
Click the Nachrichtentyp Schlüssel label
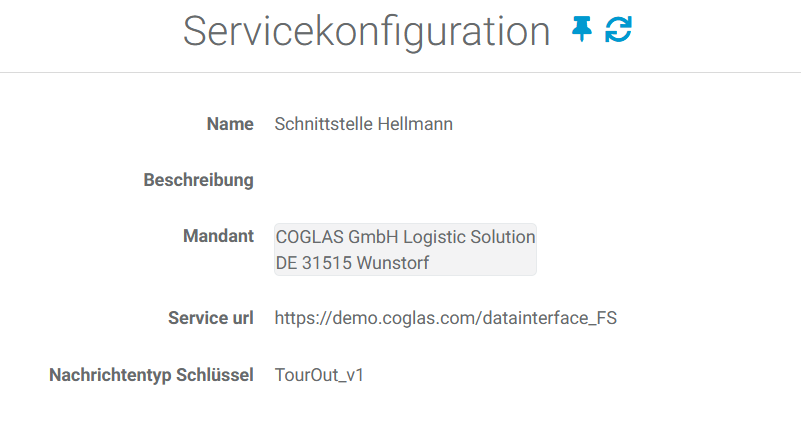[x=151, y=375]
